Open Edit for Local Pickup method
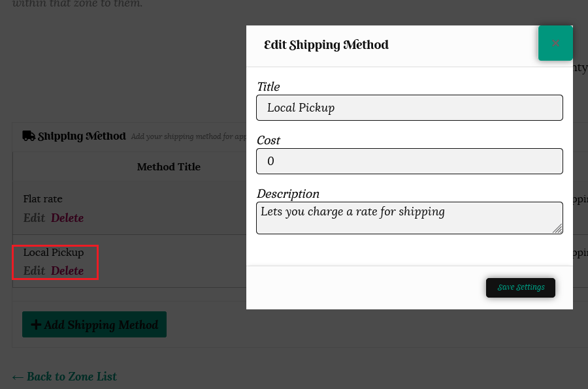Image resolution: width=588 pixels, height=389 pixels. pos(34,271)
